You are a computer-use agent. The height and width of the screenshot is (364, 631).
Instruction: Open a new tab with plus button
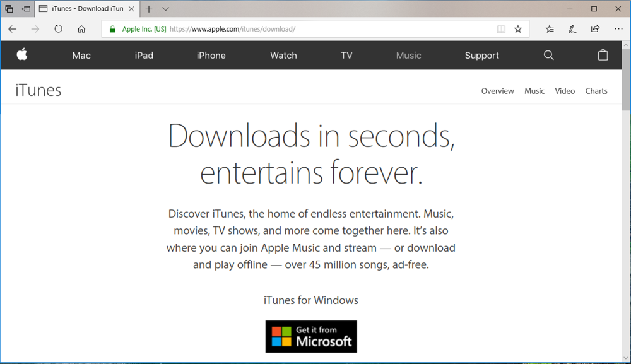(x=149, y=9)
